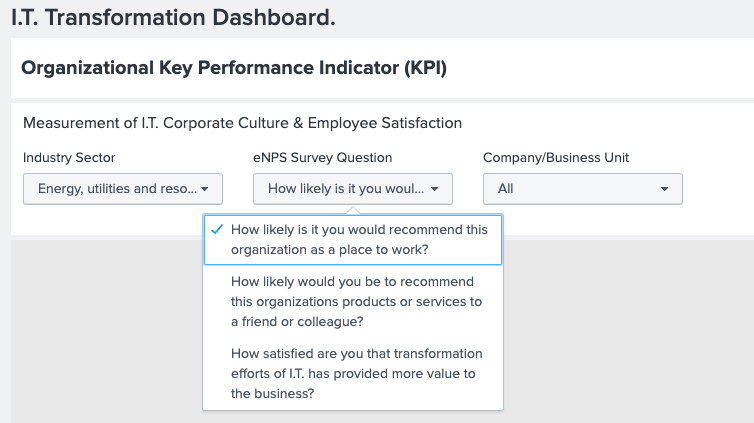Image resolution: width=754 pixels, height=423 pixels.
Task: Click the caret arrow on the All dropdown
Action: pyautogui.click(x=665, y=188)
